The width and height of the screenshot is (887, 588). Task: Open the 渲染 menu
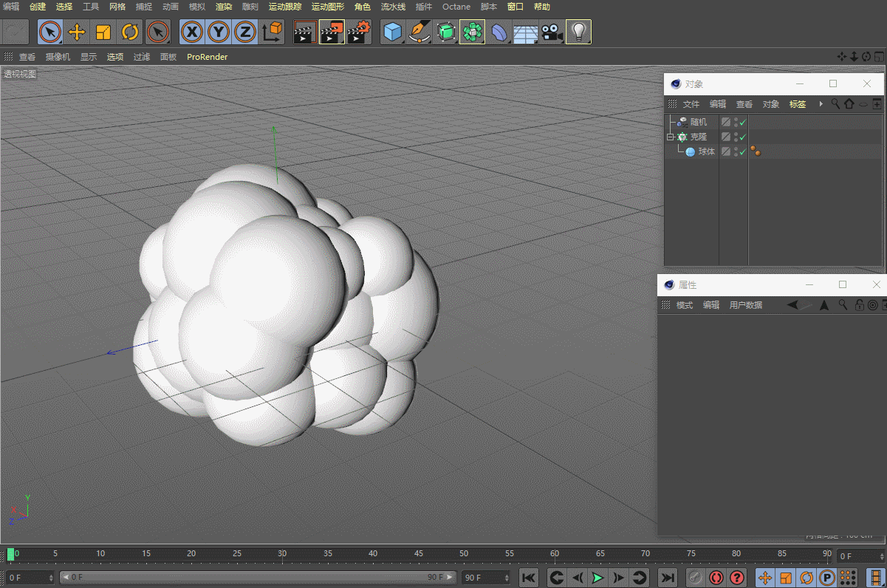click(224, 7)
